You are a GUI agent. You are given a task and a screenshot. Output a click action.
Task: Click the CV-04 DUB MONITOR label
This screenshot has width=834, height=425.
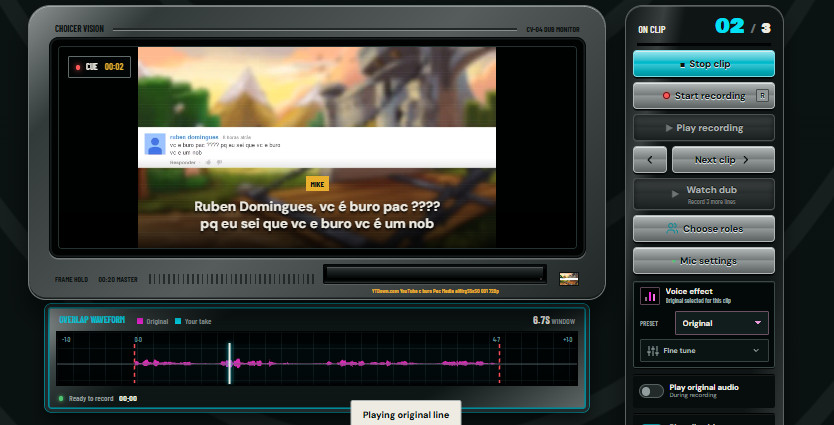[553, 30]
